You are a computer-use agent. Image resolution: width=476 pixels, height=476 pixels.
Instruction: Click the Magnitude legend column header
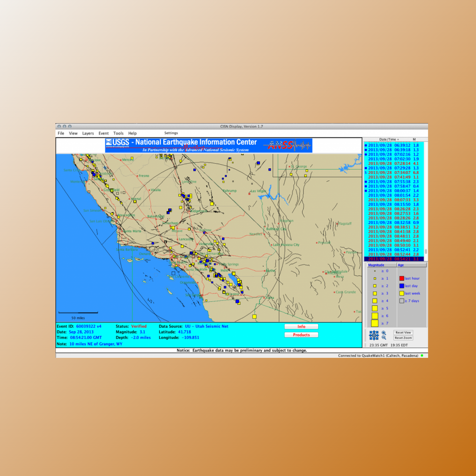click(x=382, y=265)
